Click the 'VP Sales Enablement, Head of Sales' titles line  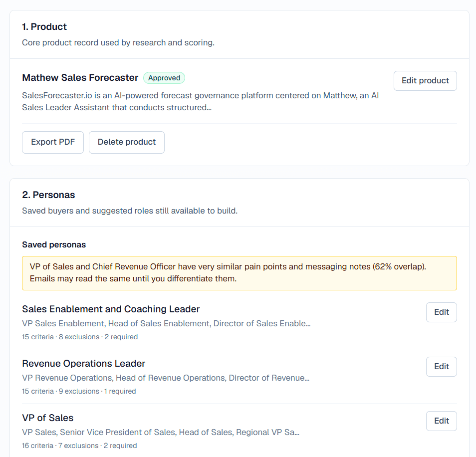coord(166,323)
